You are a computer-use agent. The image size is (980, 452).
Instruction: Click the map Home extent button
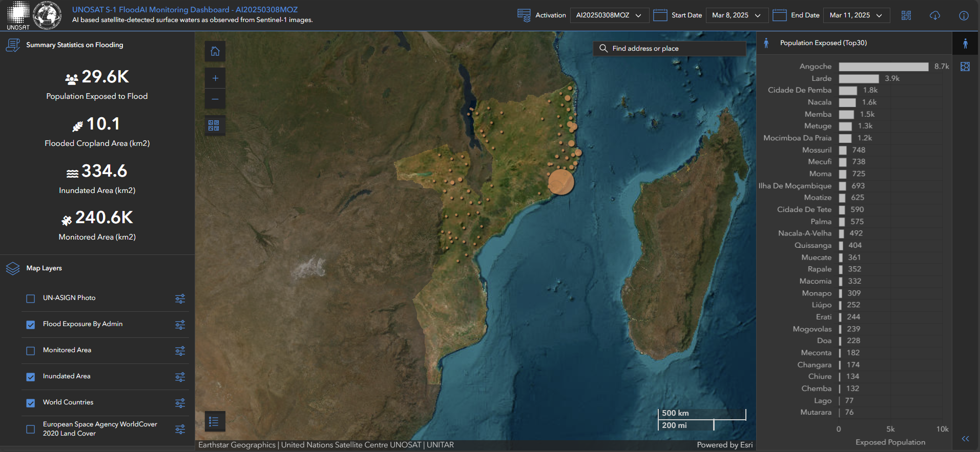click(x=215, y=51)
